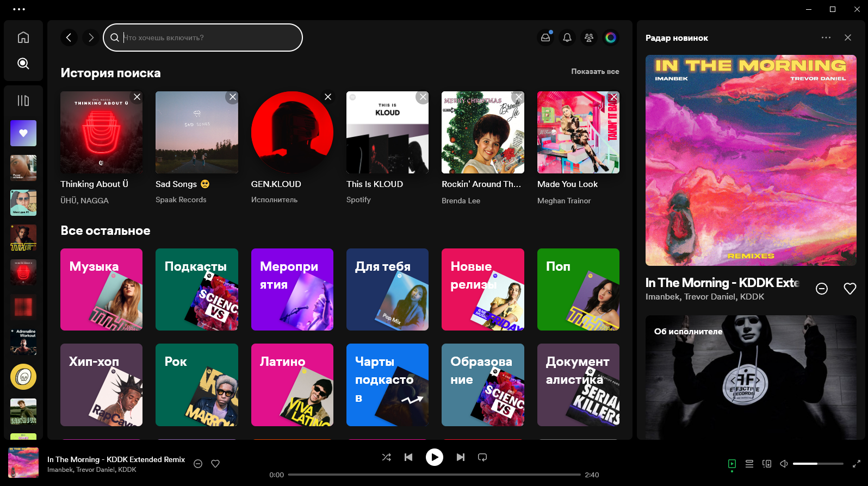Click the volume slider
Image resolution: width=868 pixels, height=486 pixels.
point(818,464)
